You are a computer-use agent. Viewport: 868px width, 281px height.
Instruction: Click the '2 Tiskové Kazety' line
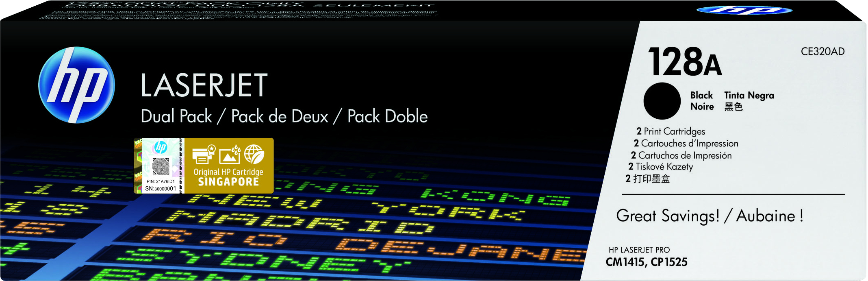(x=660, y=167)
